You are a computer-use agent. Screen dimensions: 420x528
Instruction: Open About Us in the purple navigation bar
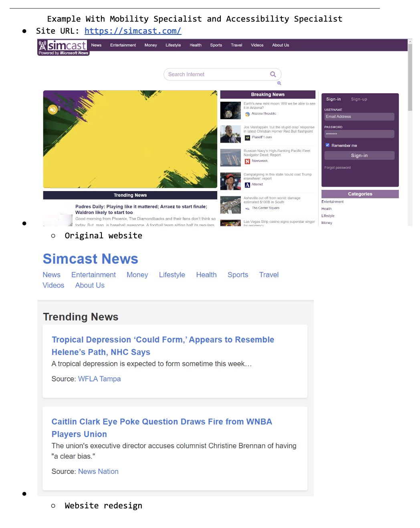pos(281,45)
